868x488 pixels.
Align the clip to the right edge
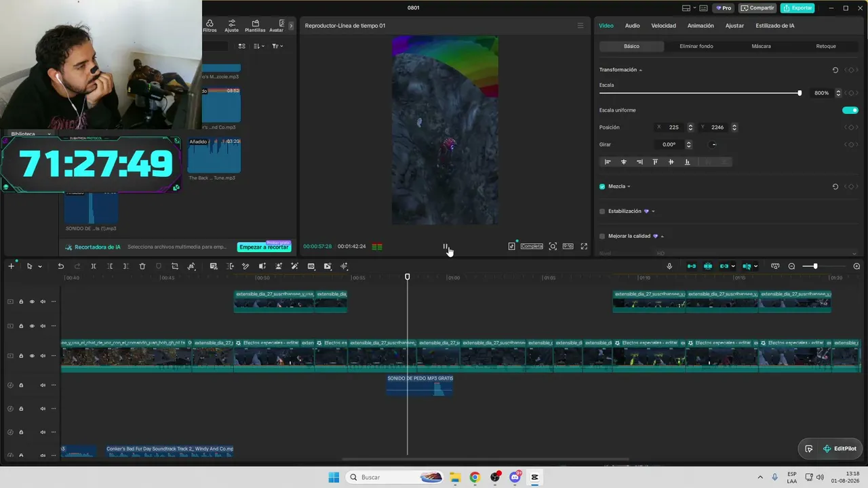pyautogui.click(x=639, y=162)
